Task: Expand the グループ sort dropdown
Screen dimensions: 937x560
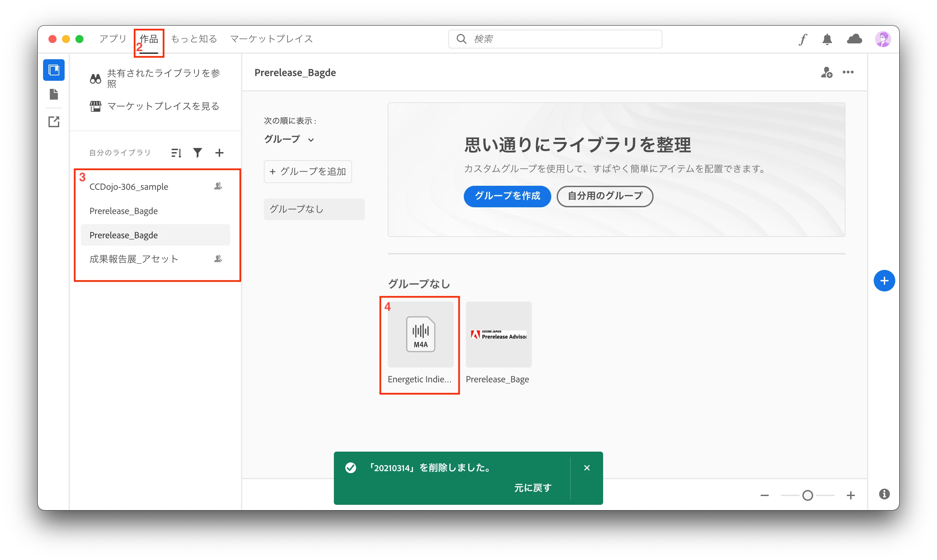Action: (289, 139)
